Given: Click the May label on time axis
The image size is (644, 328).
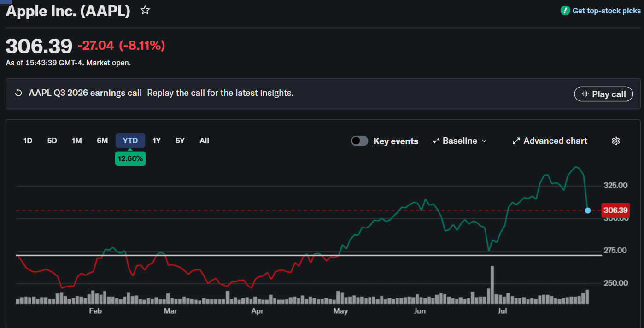Looking at the screenshot, I should coord(340,311).
